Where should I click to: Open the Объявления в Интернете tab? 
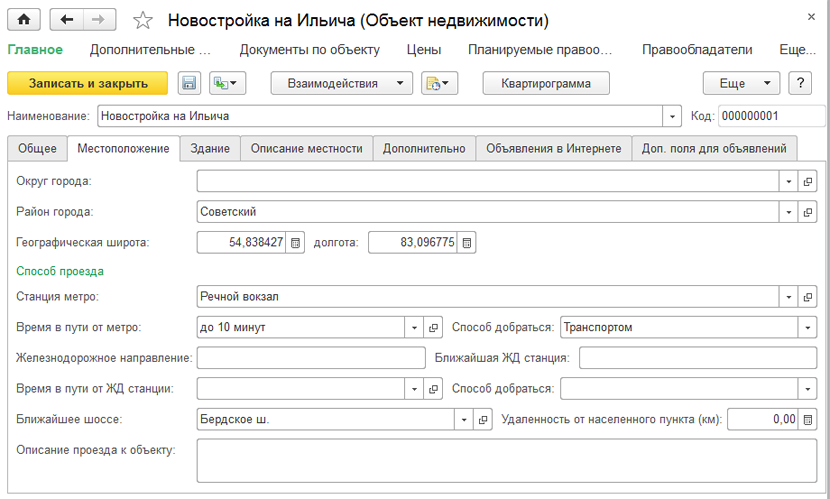coord(553,149)
